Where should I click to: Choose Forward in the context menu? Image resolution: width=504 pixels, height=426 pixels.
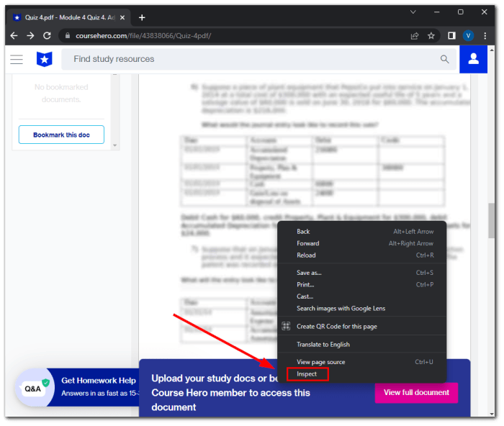pos(361,243)
